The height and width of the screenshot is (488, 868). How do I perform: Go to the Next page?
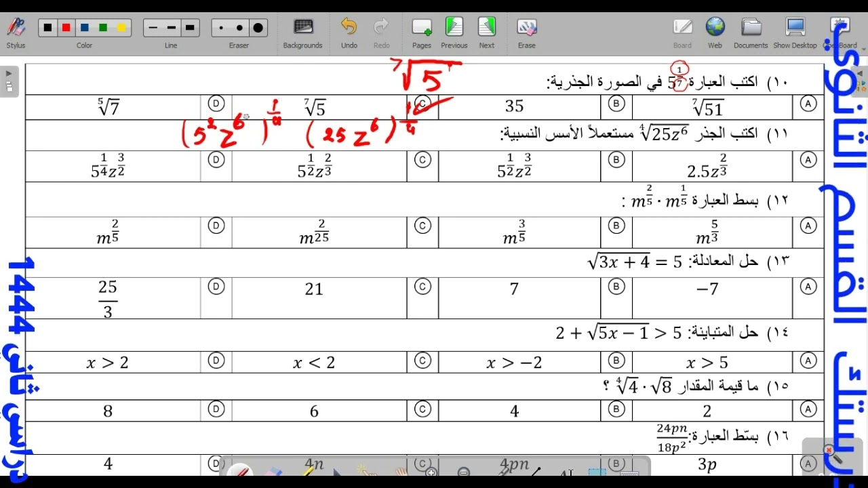tap(487, 33)
